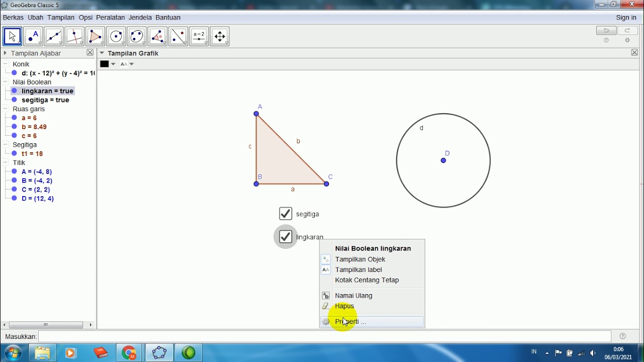Select the Point tool

(33, 36)
